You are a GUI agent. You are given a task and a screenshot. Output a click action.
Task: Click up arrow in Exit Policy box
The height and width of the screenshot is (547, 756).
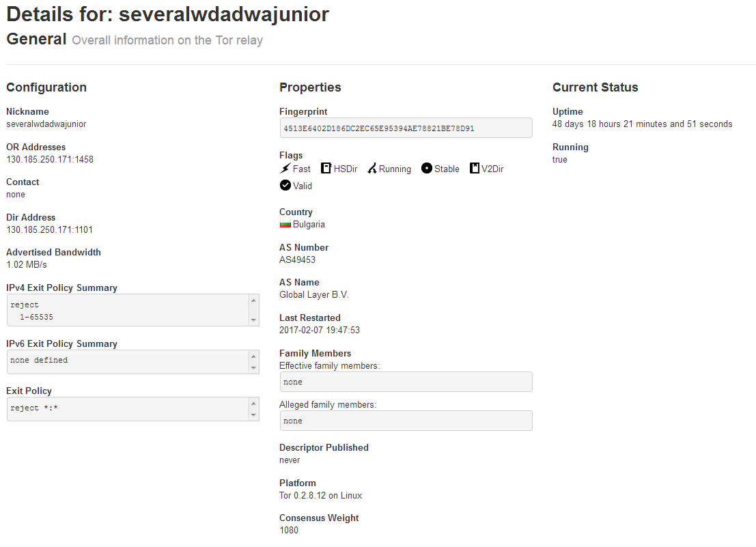tap(254, 403)
